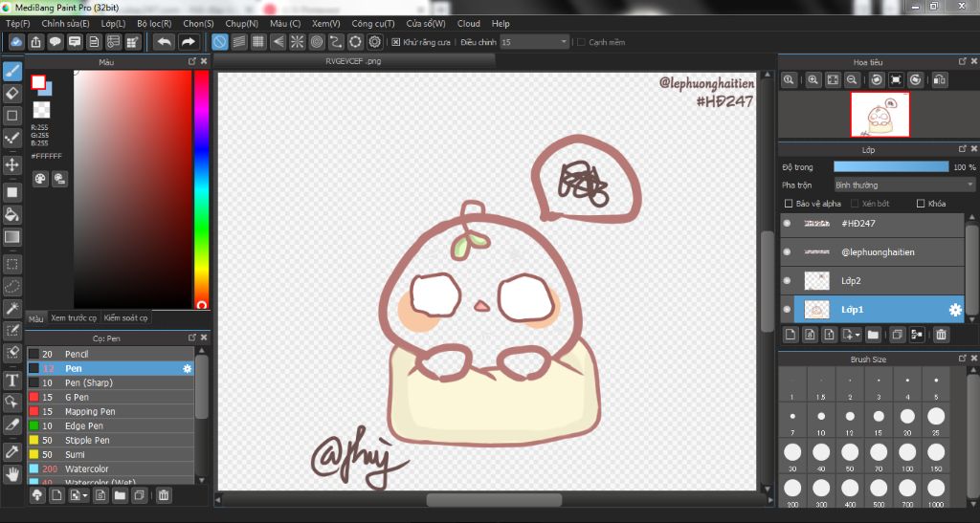Open the Cloud menu
The height and width of the screenshot is (523, 980).
point(469,24)
